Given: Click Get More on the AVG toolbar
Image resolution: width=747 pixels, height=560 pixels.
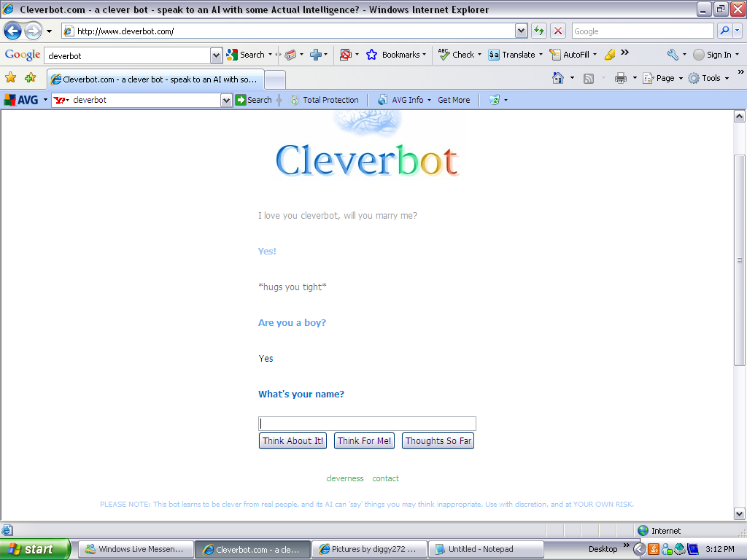Looking at the screenshot, I should [454, 100].
